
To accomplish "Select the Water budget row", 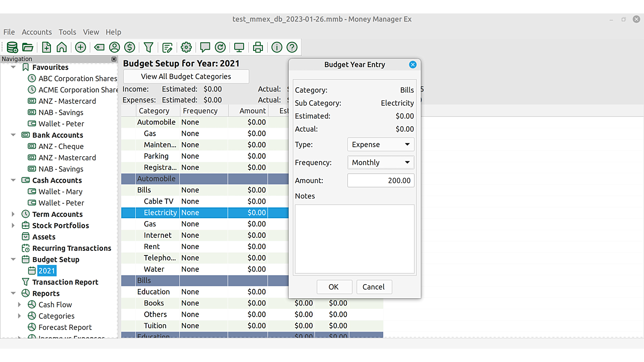I will click(x=205, y=269).
